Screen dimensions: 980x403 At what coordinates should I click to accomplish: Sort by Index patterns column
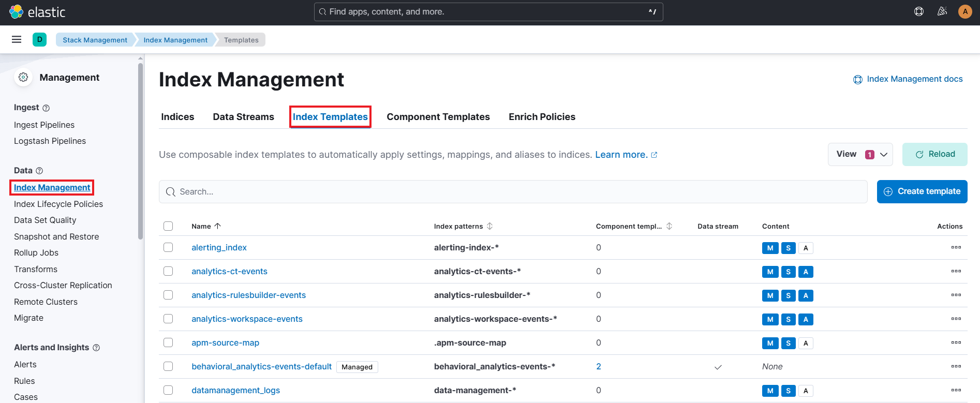point(463,226)
